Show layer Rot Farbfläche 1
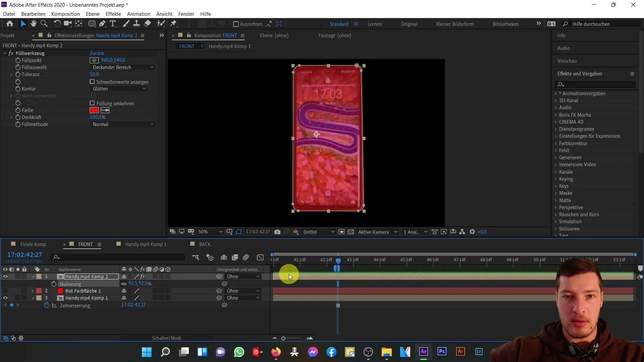Image resolution: width=644 pixels, height=362 pixels. (x=5, y=291)
